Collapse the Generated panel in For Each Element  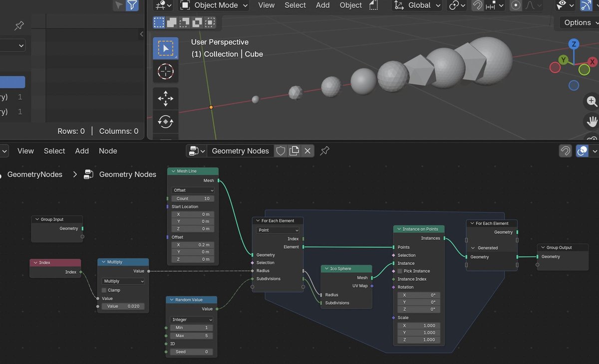(x=473, y=248)
